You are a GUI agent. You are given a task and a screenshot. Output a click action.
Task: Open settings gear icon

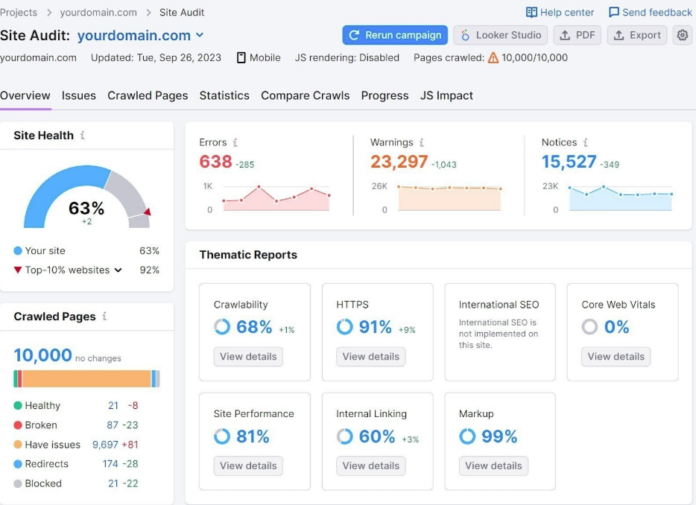[682, 35]
